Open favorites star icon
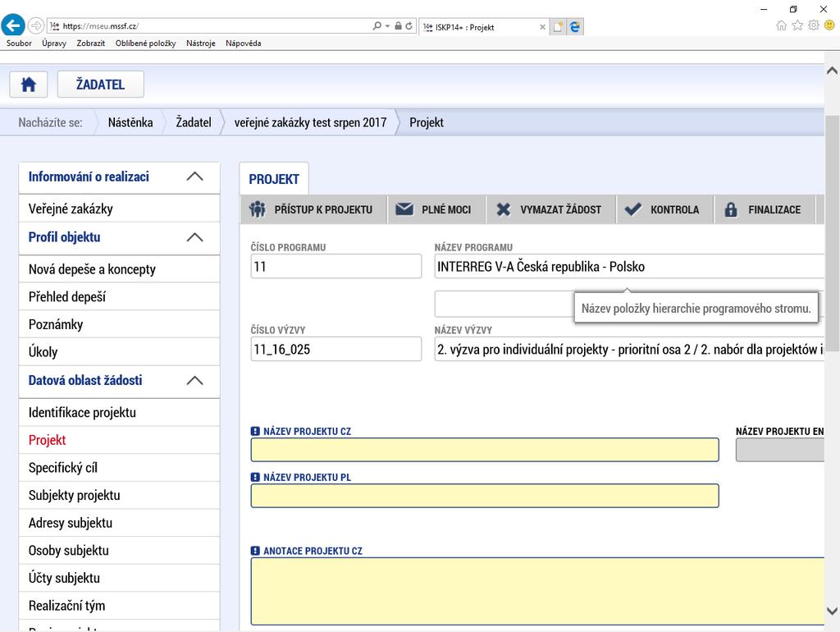 [x=797, y=25]
